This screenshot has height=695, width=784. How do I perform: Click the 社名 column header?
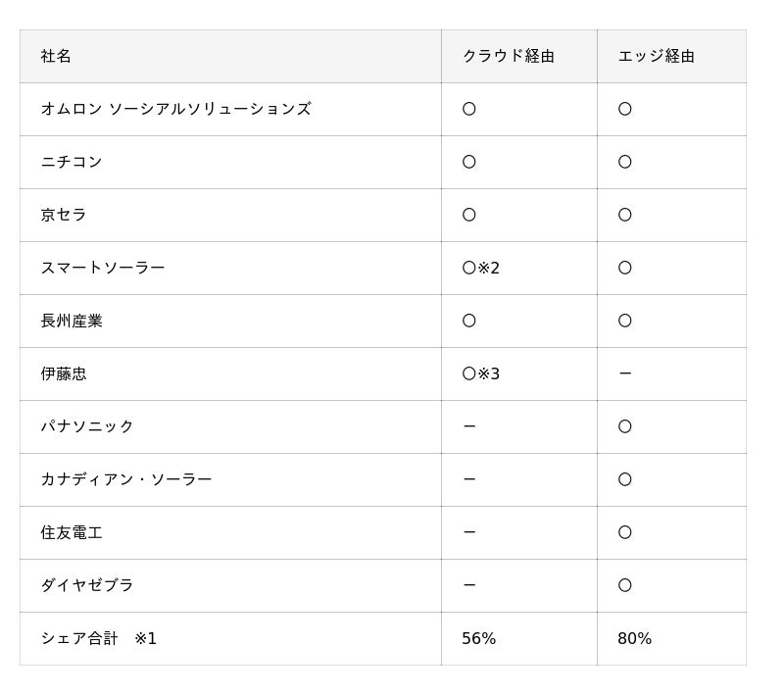[56, 57]
